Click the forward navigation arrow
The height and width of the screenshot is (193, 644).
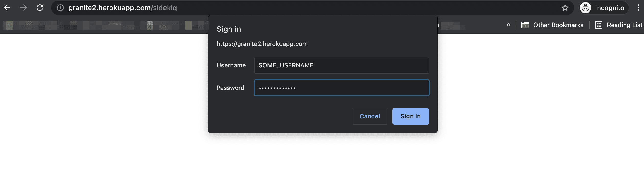pos(24,8)
